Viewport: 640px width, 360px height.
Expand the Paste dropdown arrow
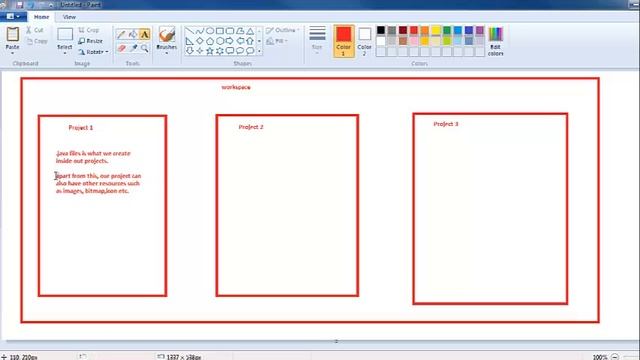[12, 53]
